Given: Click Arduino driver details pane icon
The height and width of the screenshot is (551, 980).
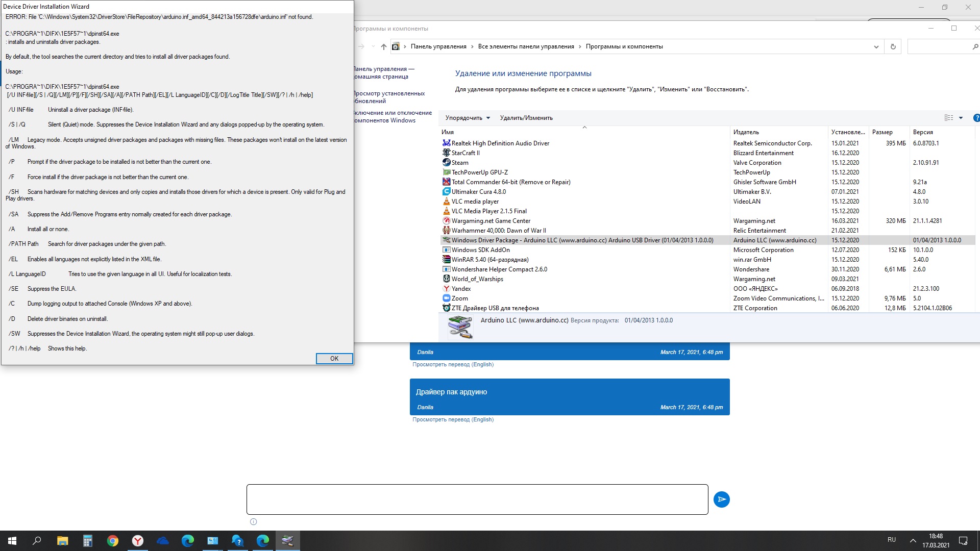Looking at the screenshot, I should [x=460, y=328].
